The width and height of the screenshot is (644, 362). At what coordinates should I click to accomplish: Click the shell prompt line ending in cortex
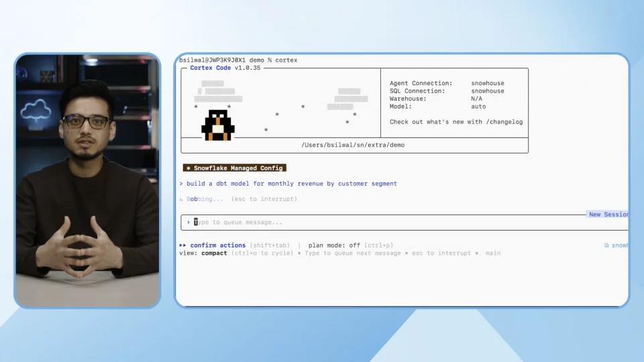(x=238, y=60)
